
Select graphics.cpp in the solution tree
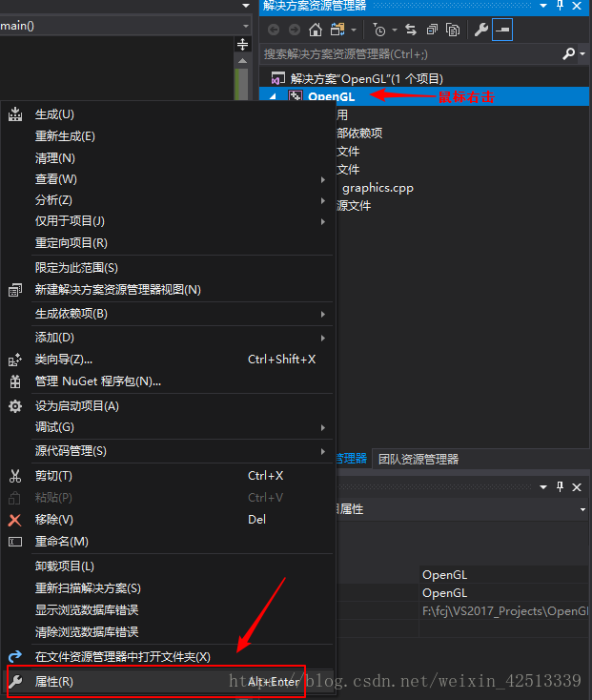pos(378,188)
